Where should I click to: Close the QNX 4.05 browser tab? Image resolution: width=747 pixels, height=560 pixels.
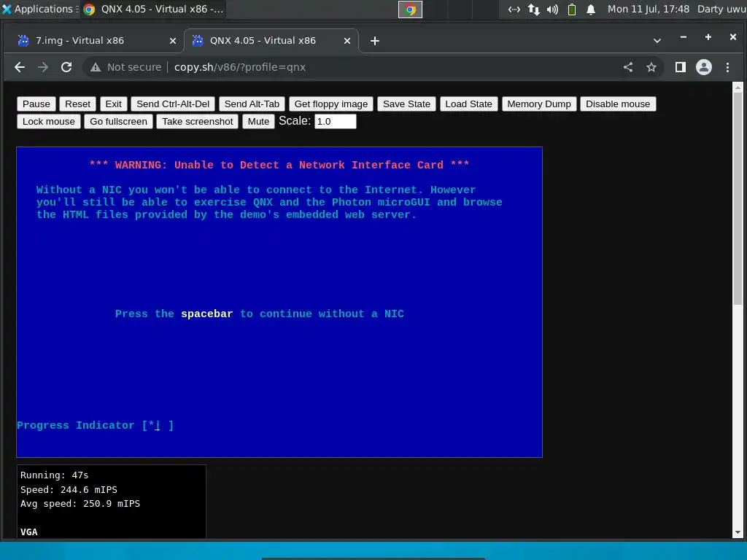(347, 41)
